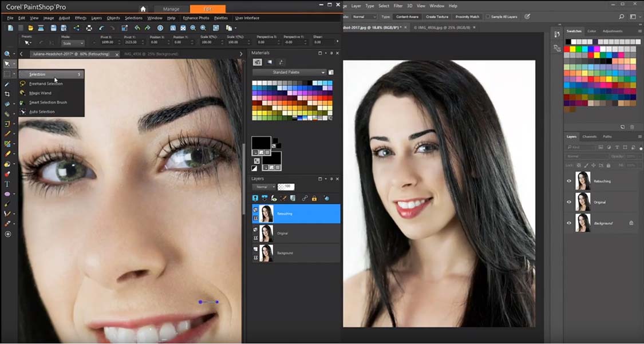This screenshot has width=644, height=344.
Task: Click the Zoom out magnifier in PaintShop toolbar
Action: (193, 28)
